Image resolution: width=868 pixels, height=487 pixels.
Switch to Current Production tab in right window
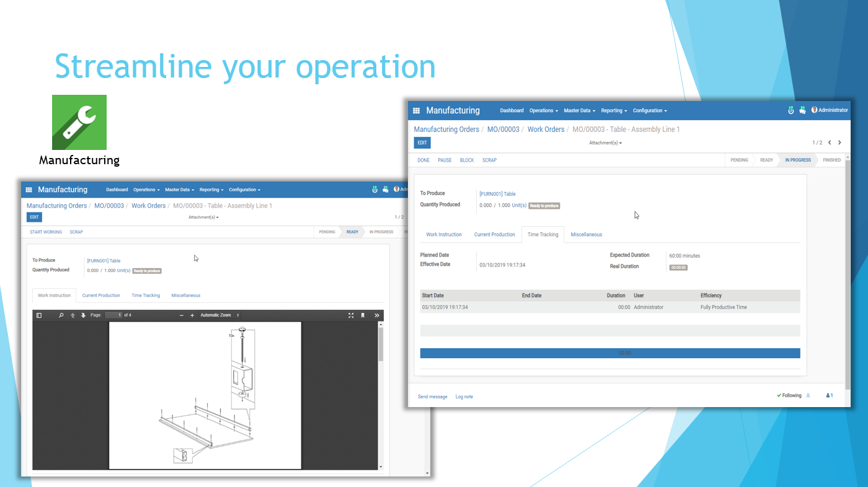pyautogui.click(x=495, y=234)
